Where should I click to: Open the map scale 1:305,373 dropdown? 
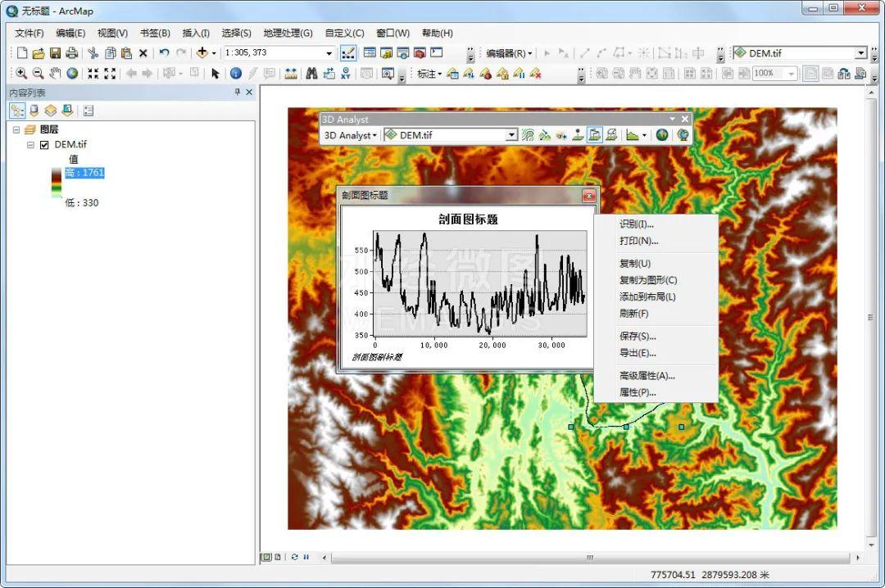coord(329,53)
